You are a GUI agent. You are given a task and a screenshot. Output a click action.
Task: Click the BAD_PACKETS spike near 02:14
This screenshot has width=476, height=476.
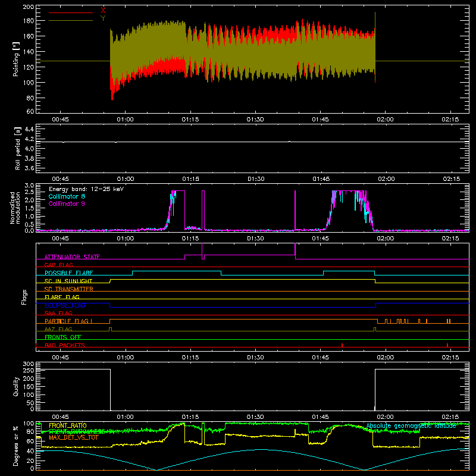[447, 345]
